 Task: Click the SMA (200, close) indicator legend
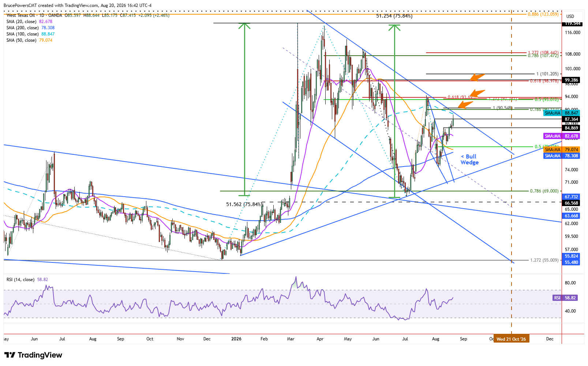point(30,28)
